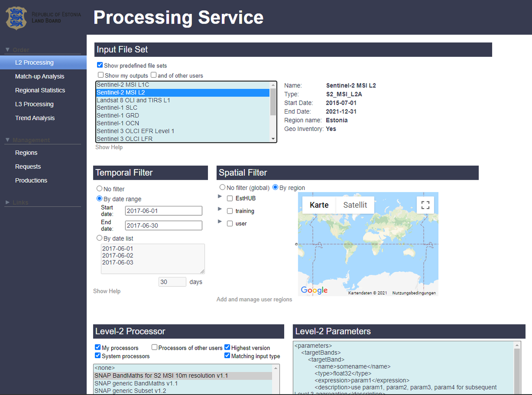Click the date list text area
This screenshot has width=532, height=395.
click(x=153, y=259)
